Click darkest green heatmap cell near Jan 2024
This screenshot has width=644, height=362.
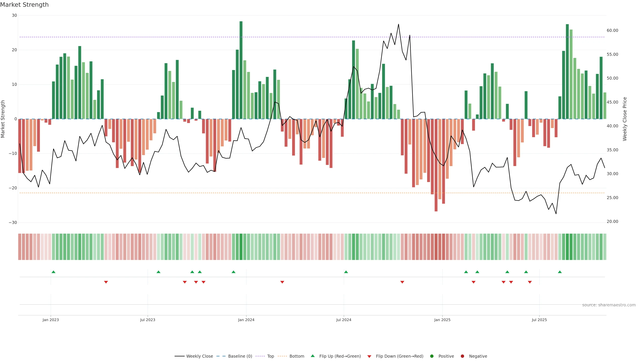[241, 247]
